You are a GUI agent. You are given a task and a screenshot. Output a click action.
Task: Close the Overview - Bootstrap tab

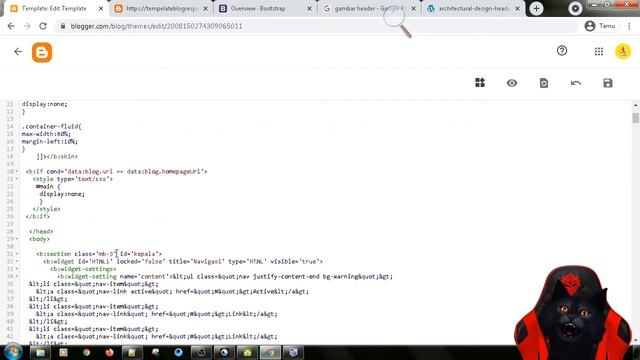309,9
